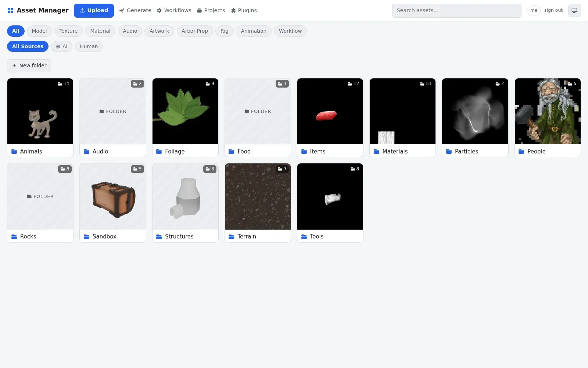Click the Search assets input field
This screenshot has width=588, height=368.
point(457,11)
